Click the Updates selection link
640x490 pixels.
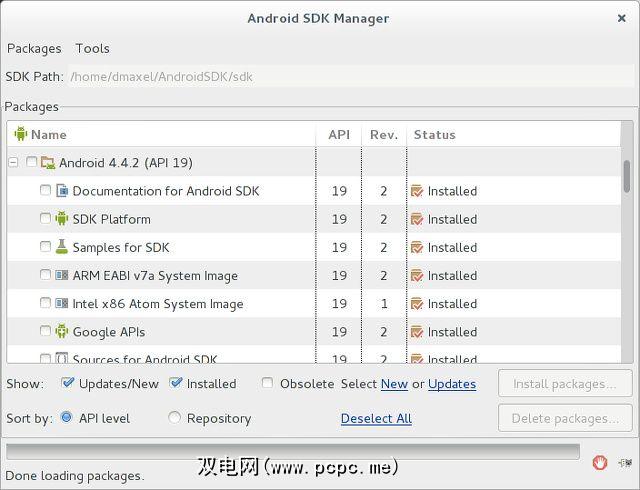[452, 384]
